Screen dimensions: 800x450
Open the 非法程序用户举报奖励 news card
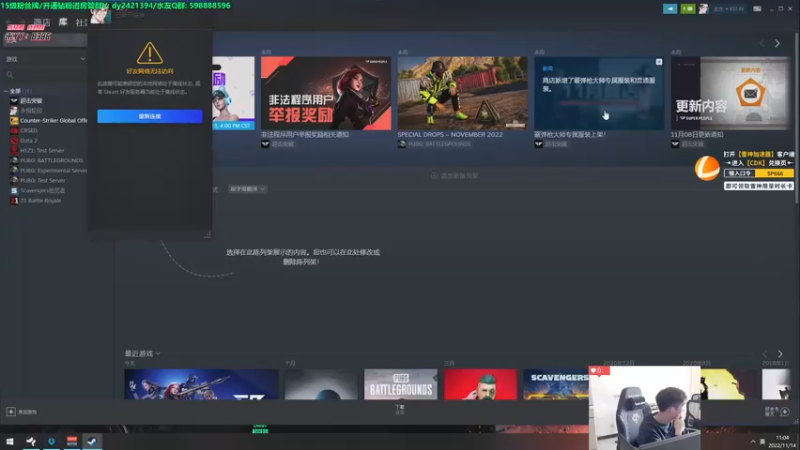[326, 93]
